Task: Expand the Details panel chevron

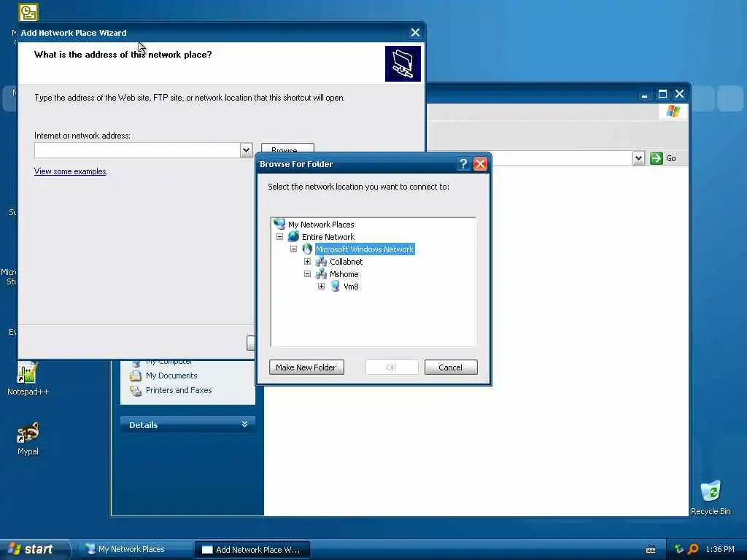Action: coord(245,424)
